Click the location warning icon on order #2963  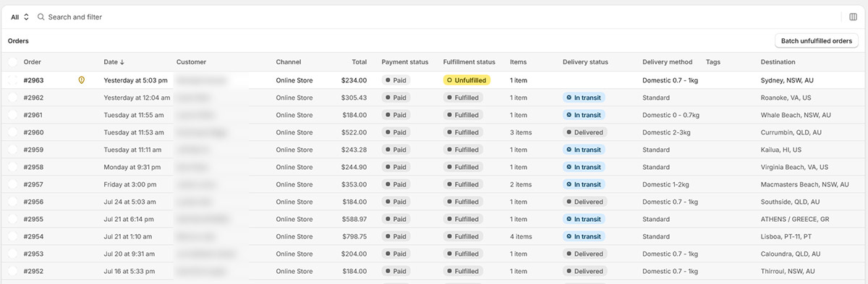(81, 80)
